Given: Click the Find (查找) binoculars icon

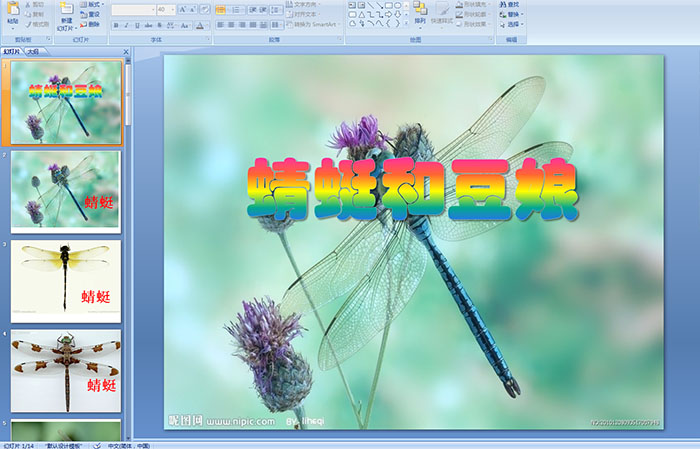Looking at the screenshot, I should (x=510, y=4).
